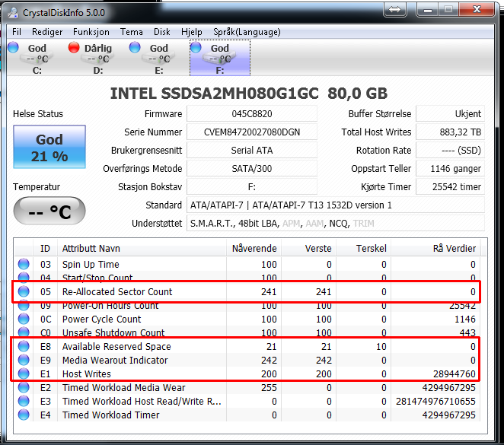This screenshot has width=504, height=445.
Task: Click the blue status orb for C:
Action: tap(13, 47)
